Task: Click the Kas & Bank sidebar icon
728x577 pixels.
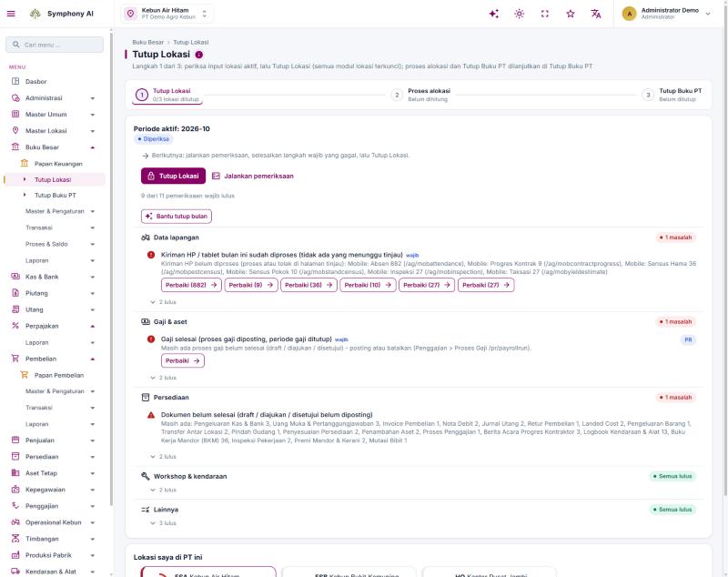Action: [x=15, y=276]
